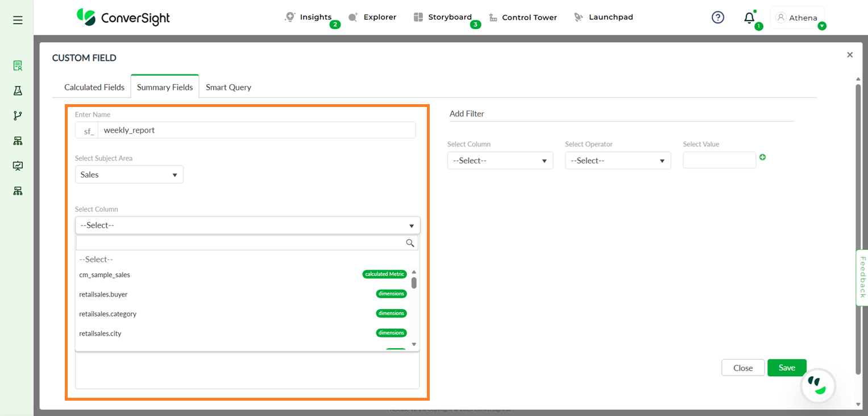This screenshot has width=868, height=416.
Task: Open the ConverSight chat assistant bubble
Action: coord(817,386)
